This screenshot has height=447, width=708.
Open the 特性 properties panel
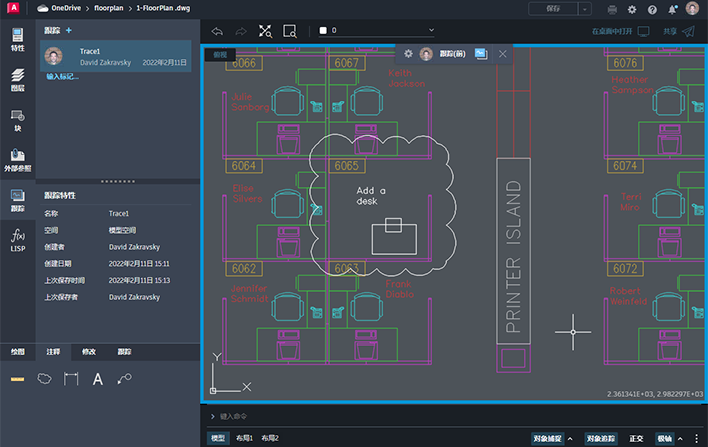tap(18, 40)
